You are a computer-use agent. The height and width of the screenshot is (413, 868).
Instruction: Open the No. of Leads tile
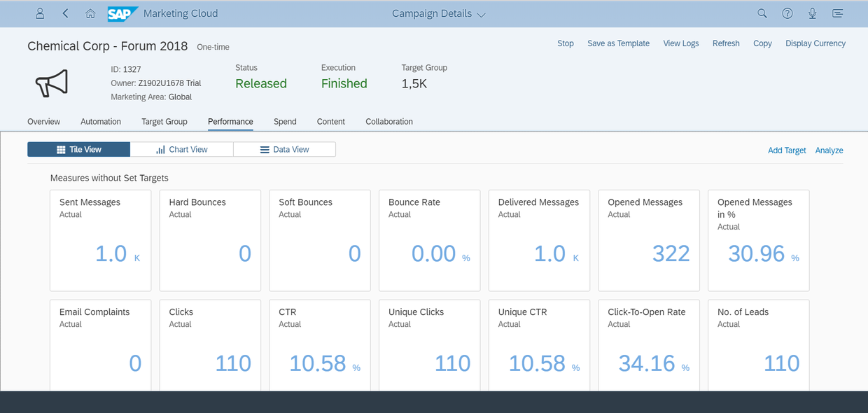point(759,345)
